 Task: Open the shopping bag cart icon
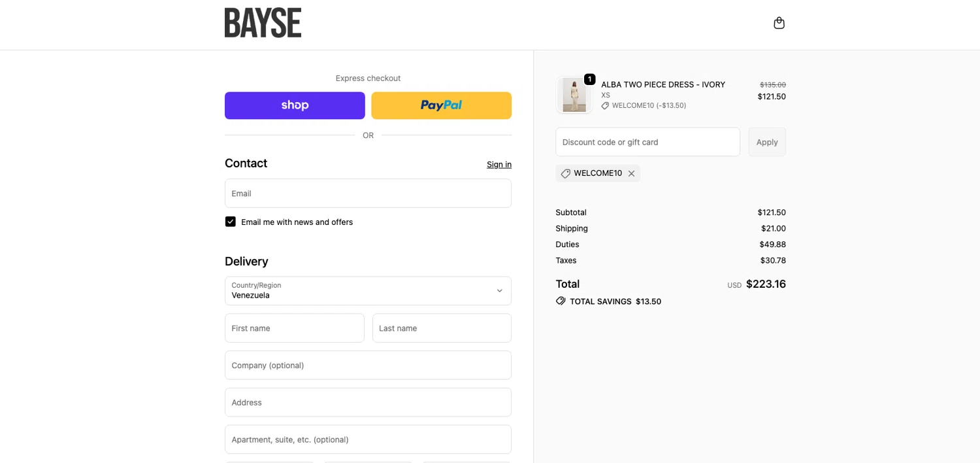(x=779, y=23)
